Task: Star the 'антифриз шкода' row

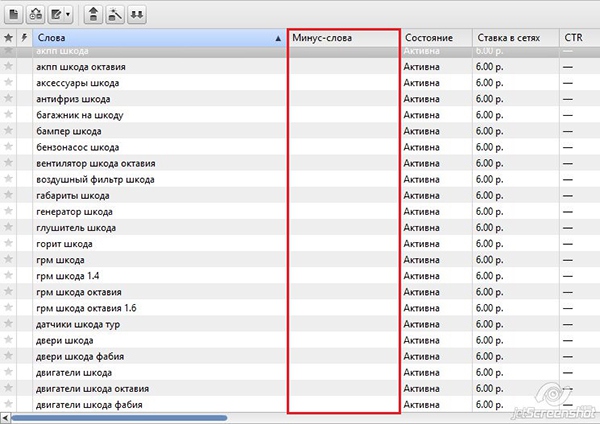Action: pyautogui.click(x=8, y=98)
